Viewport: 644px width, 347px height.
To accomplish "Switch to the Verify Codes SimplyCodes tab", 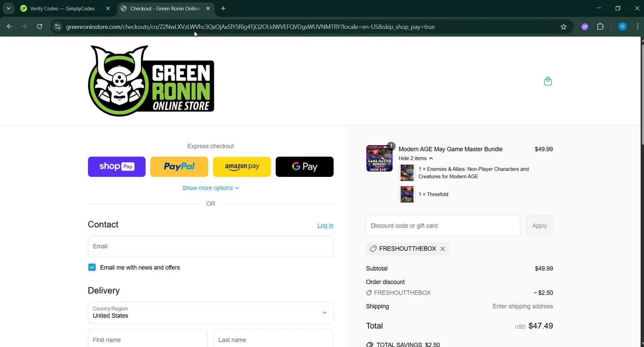I will pos(62,8).
